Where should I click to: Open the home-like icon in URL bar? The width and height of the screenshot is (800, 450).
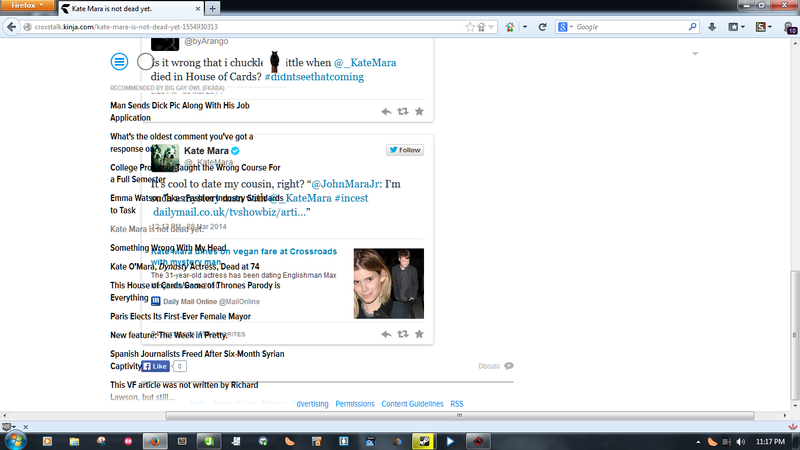coord(481,27)
